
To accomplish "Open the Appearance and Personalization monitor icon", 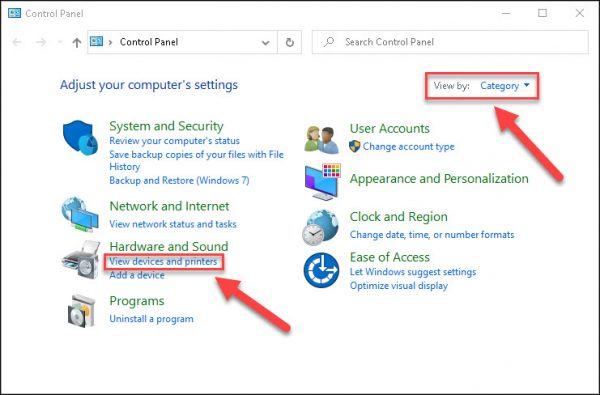I will (x=323, y=182).
